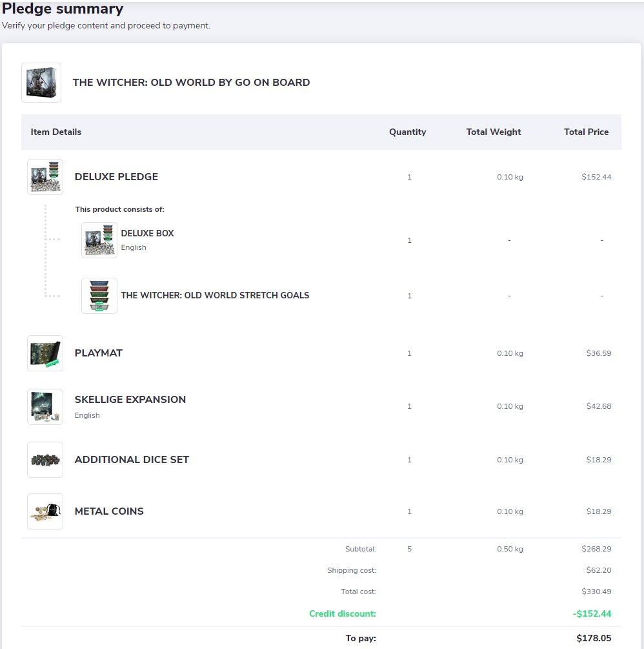Image resolution: width=644 pixels, height=649 pixels.
Task: Click the Metal Coins product image
Action: (45, 511)
